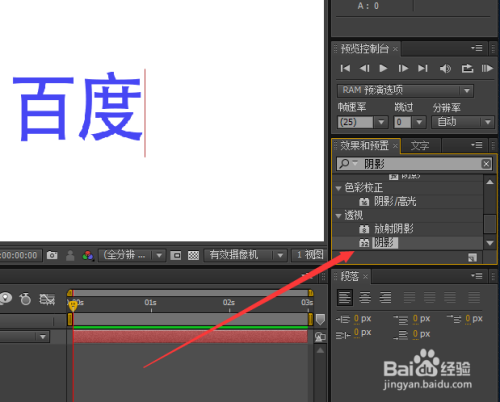The height and width of the screenshot is (402, 500).
Task: Open the graph editor timeline icon
Action: click(x=47, y=299)
